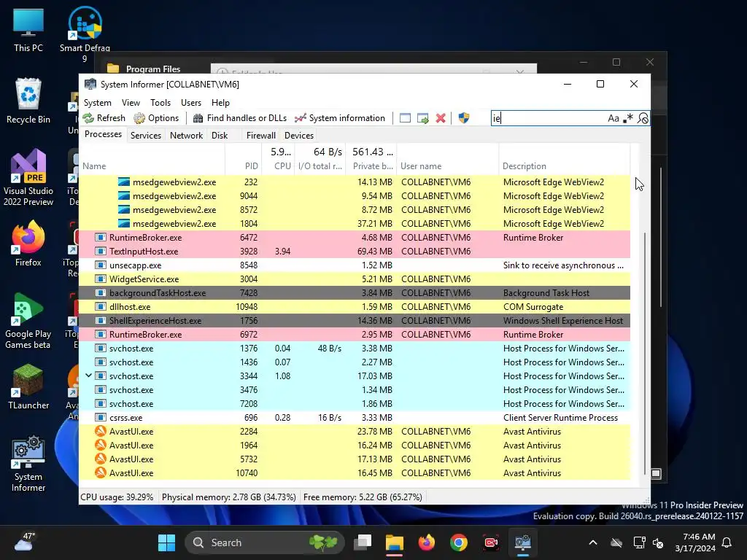This screenshot has height=560, width=747.
Task: Click the CPU usage status bar entry
Action: (117, 497)
